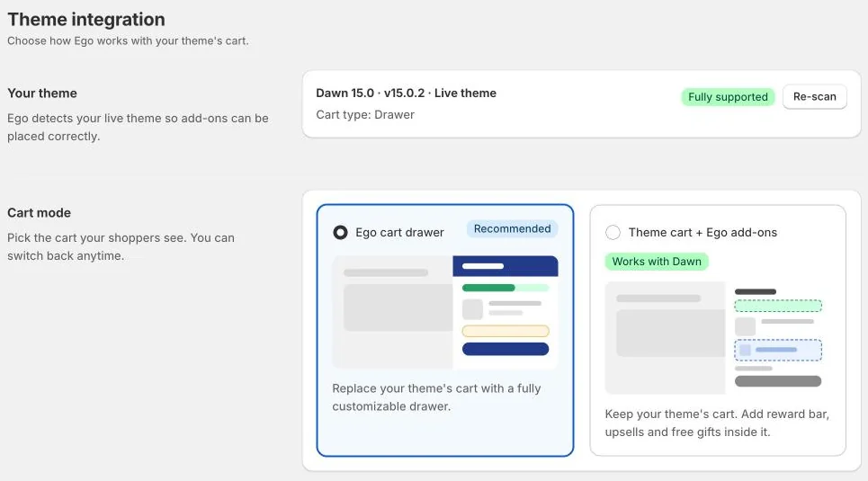
Task: Click the Theme integration heading
Action: click(x=86, y=20)
